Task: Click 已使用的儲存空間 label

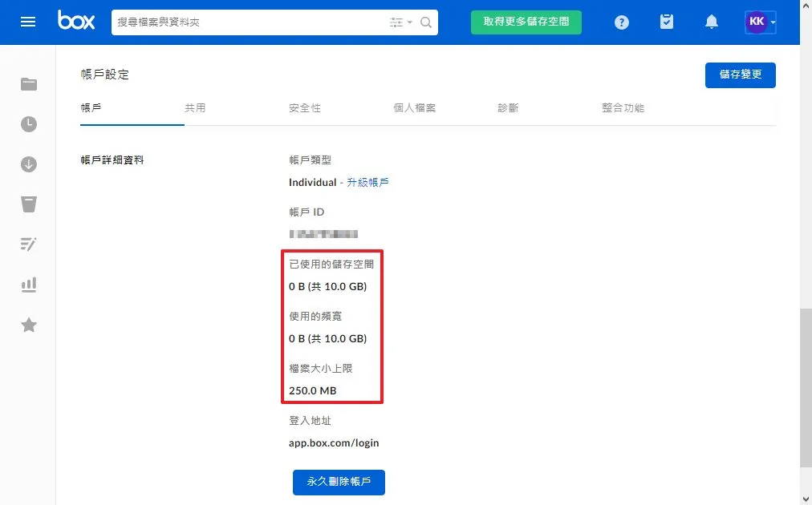Action: point(331,264)
